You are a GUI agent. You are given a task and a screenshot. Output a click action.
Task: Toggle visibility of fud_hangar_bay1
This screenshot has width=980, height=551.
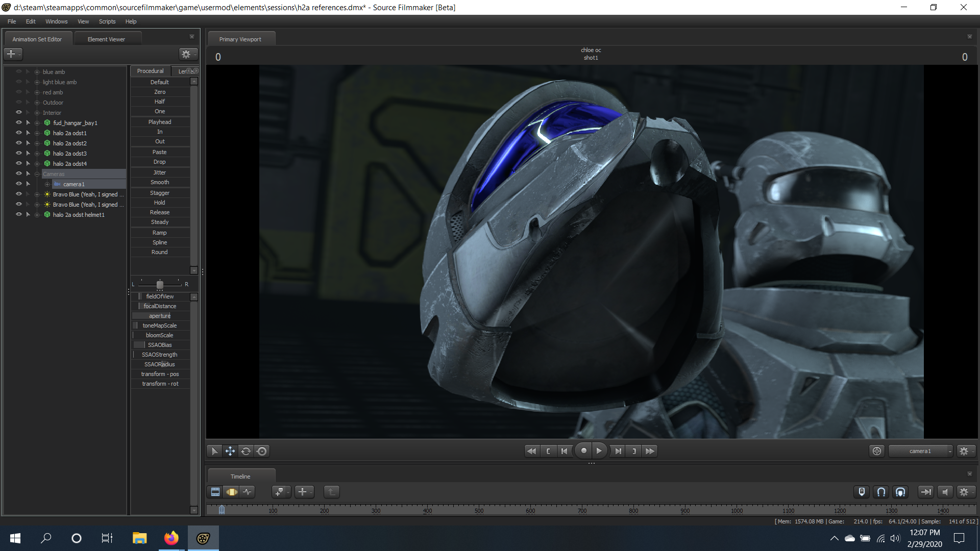(x=19, y=122)
